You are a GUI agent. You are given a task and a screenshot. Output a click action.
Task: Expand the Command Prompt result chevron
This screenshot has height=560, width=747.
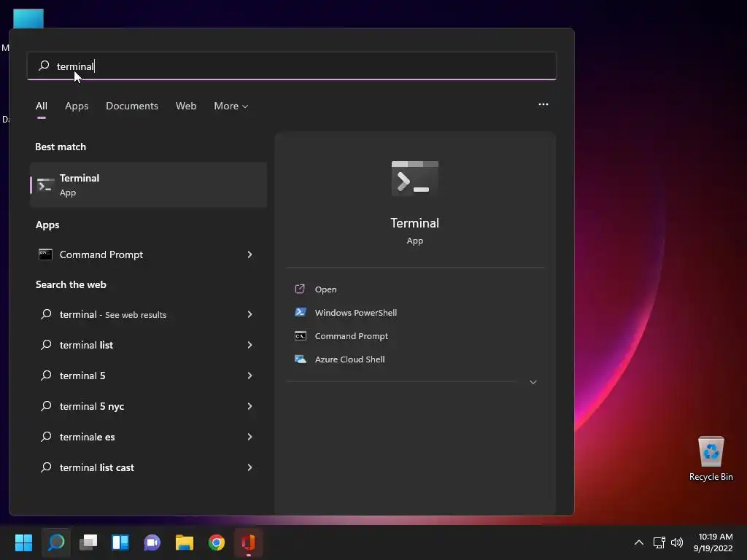click(249, 254)
